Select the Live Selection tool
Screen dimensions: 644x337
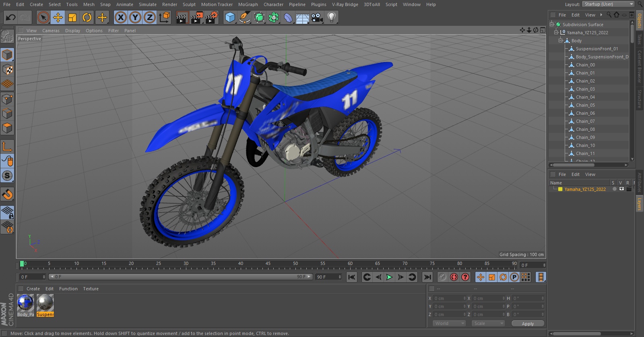(x=43, y=17)
